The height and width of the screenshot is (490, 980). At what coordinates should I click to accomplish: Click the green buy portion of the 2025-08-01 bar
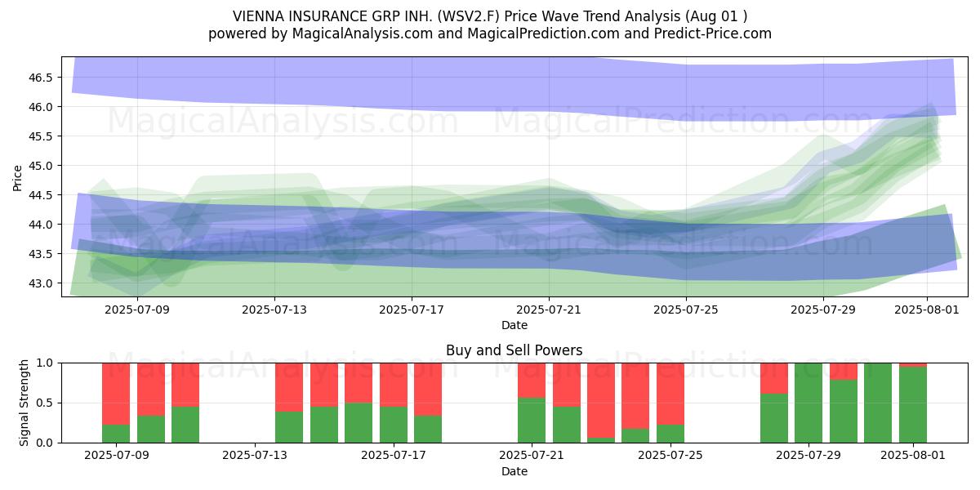point(913,405)
